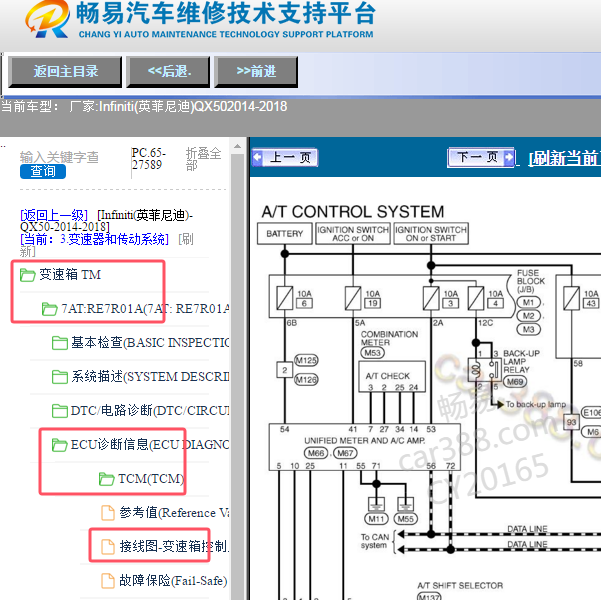Click UNIFIED METER AND A/C AMP. label
The image size is (601, 600).
click(365, 441)
